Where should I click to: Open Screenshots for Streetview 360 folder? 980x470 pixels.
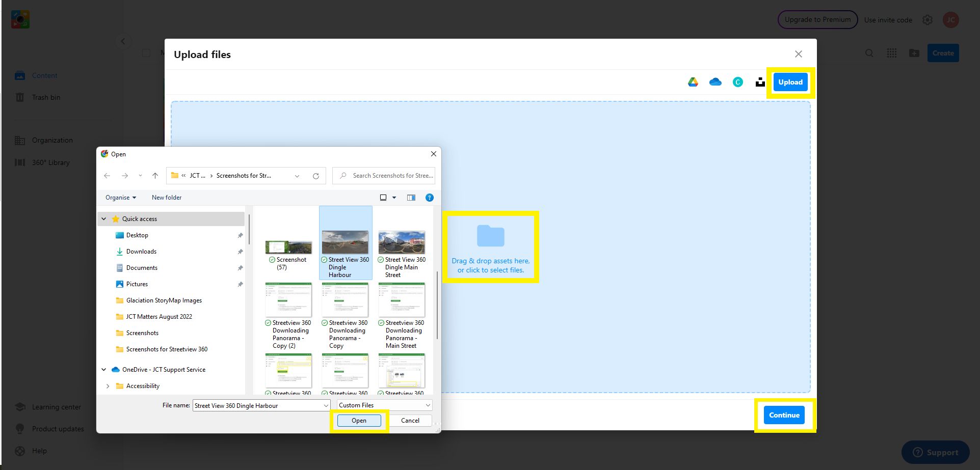167,349
